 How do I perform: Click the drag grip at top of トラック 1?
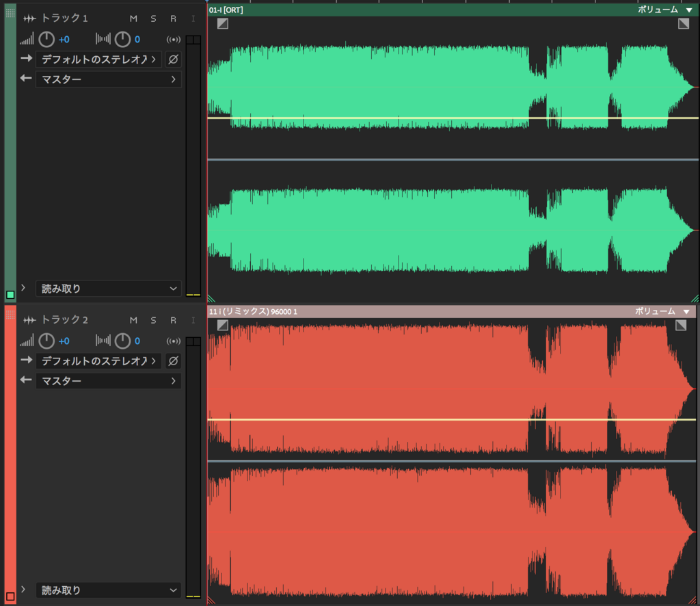click(x=10, y=13)
